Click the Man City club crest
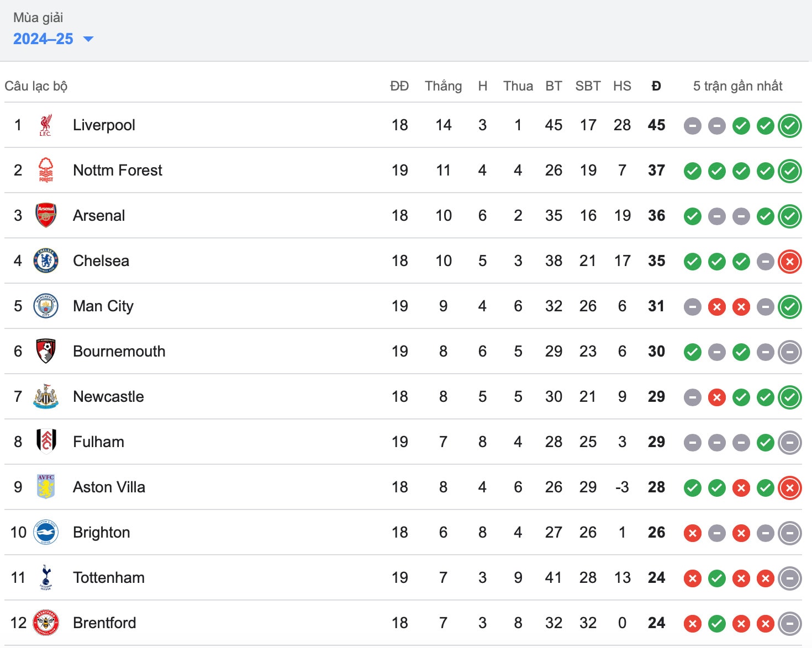Image resolution: width=812 pixels, height=648 pixels. click(46, 306)
